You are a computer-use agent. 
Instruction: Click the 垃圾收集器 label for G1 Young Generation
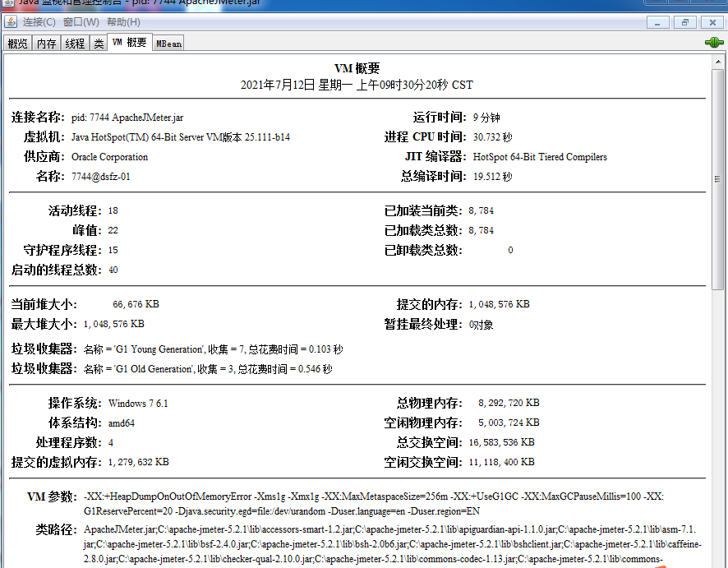[x=44, y=349]
